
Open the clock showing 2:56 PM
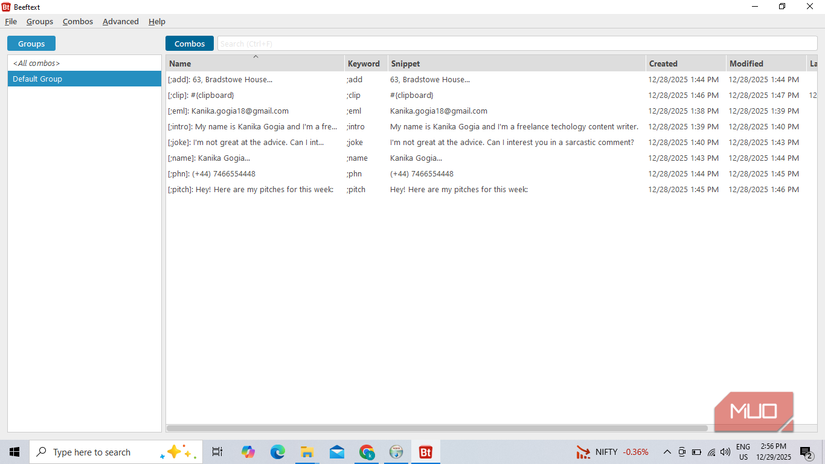point(773,452)
